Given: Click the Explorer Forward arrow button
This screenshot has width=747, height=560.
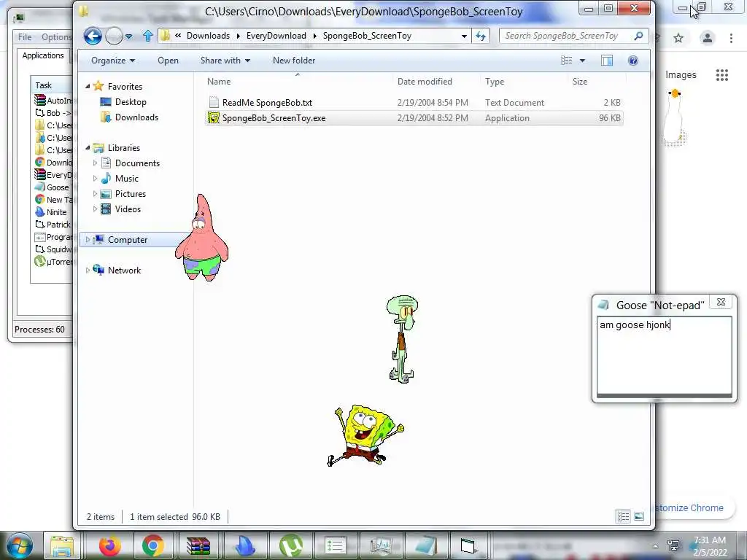Looking at the screenshot, I should click(115, 36).
